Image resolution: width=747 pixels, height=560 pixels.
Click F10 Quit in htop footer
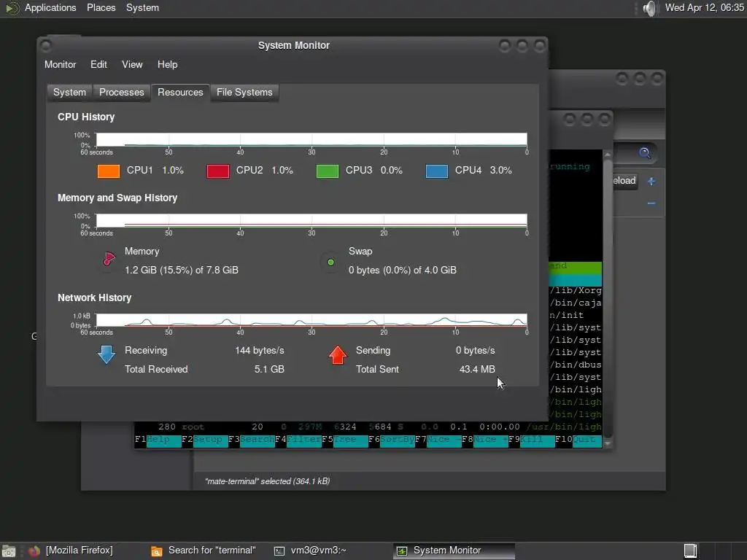pos(578,440)
